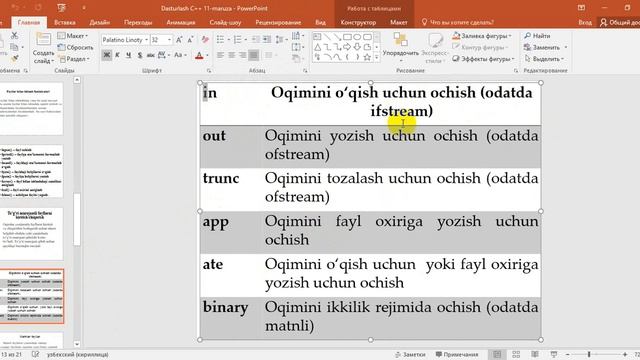
Task: Open the Макет layout dropdown
Action: click(73, 36)
